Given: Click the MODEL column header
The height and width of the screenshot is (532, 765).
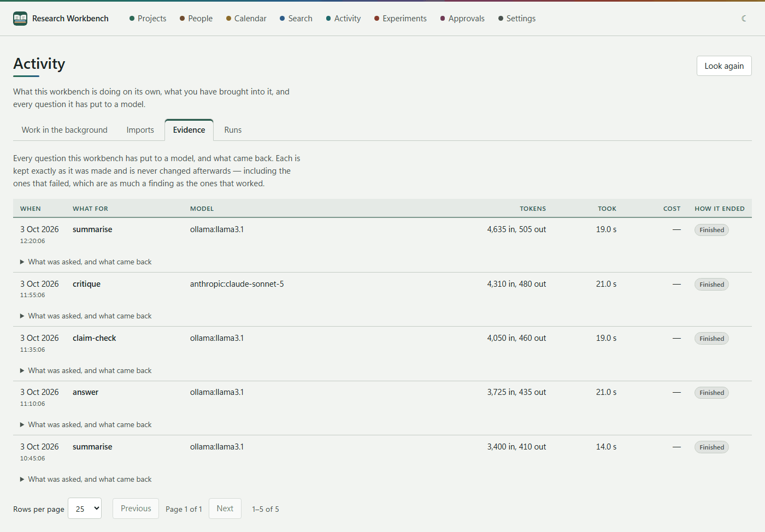Looking at the screenshot, I should point(202,209).
